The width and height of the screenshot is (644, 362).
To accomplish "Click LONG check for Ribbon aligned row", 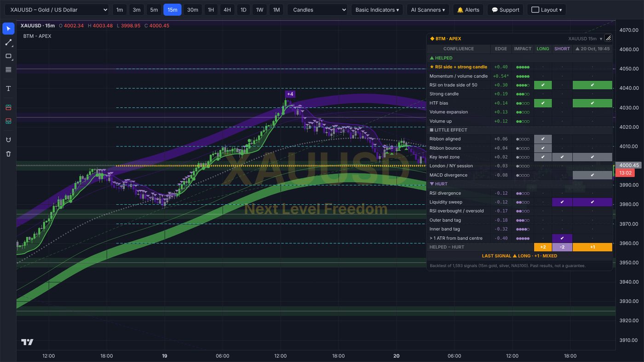I will coord(543,139).
